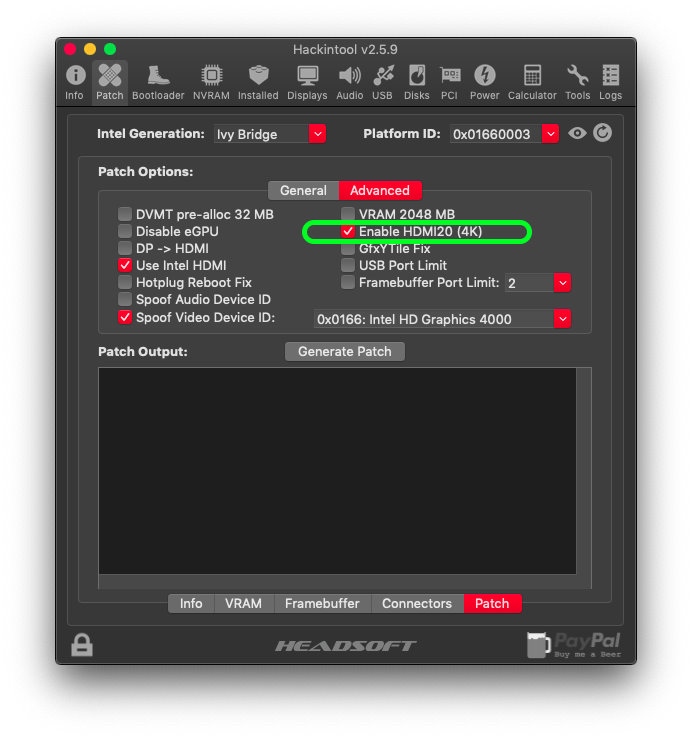Image resolution: width=692 pixels, height=738 pixels.
Task: Open the Logs section
Action: (611, 82)
